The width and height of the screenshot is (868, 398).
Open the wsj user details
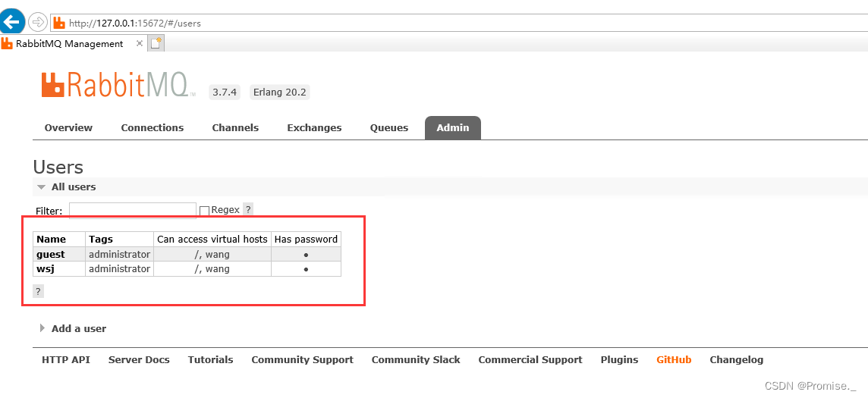click(46, 268)
